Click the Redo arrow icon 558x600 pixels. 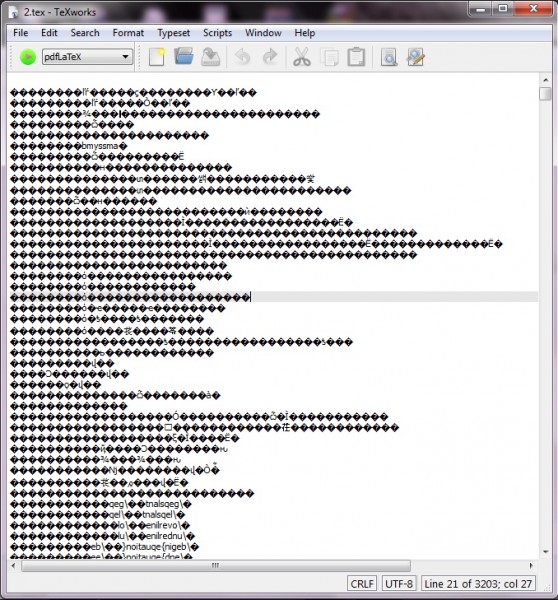(x=270, y=57)
